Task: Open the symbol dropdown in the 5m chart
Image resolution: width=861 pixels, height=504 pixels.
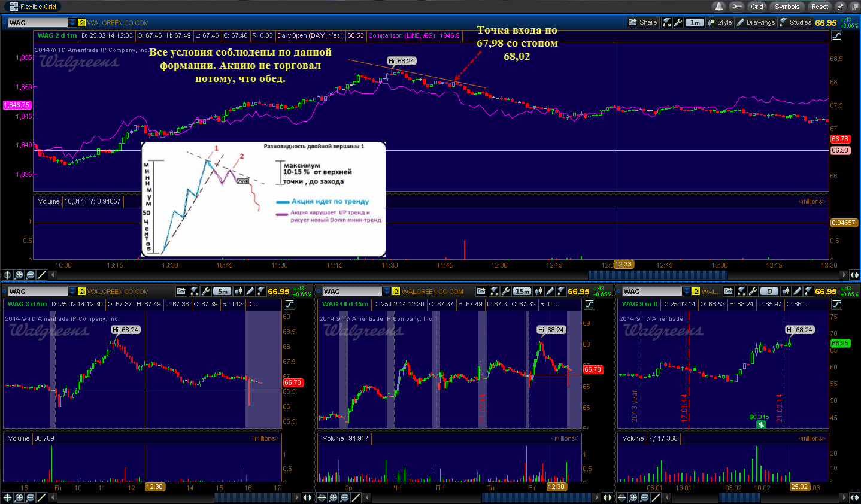Action: click(x=72, y=292)
